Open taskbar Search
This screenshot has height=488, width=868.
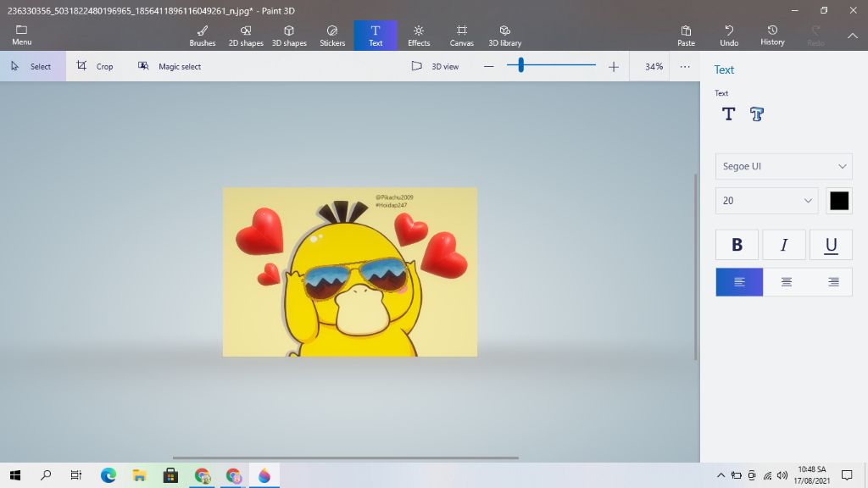point(46,474)
